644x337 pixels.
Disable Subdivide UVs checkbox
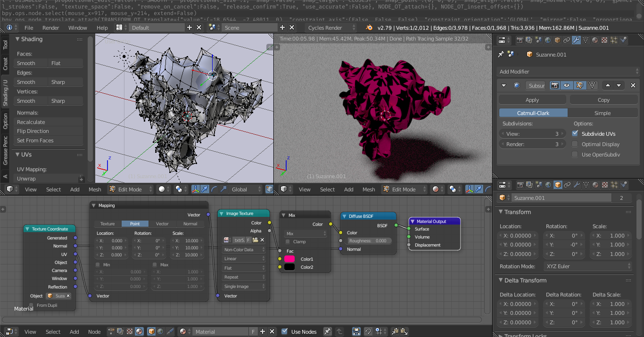[x=575, y=133]
